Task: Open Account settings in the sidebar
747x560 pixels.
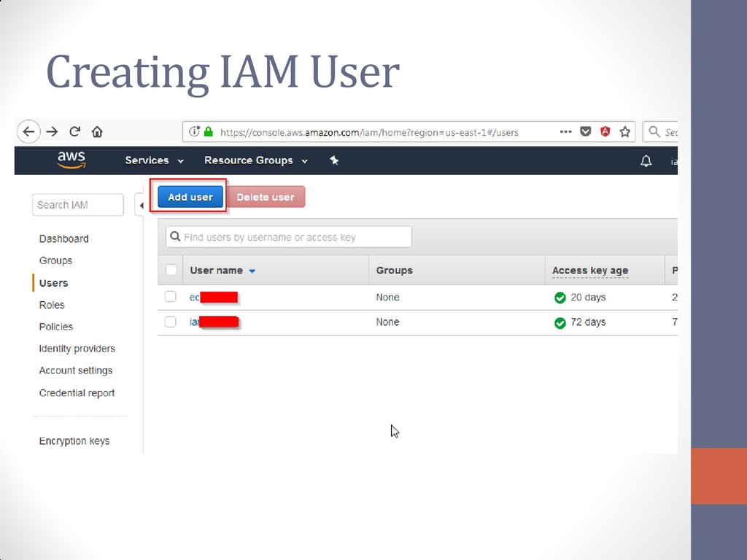Action: pyautogui.click(x=76, y=370)
